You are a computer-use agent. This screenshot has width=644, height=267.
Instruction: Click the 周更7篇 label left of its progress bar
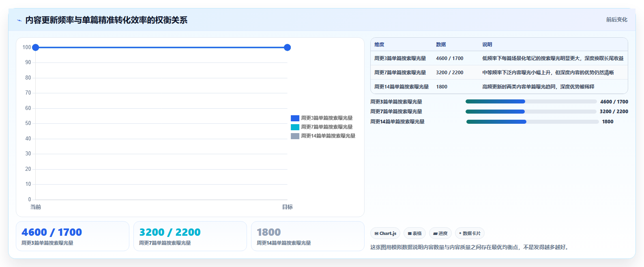[396, 112]
